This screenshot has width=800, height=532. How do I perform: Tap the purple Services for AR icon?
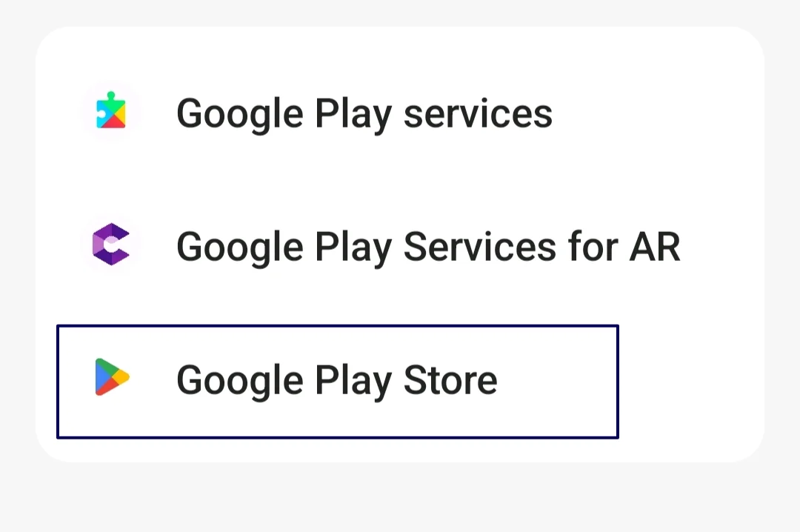point(111,245)
